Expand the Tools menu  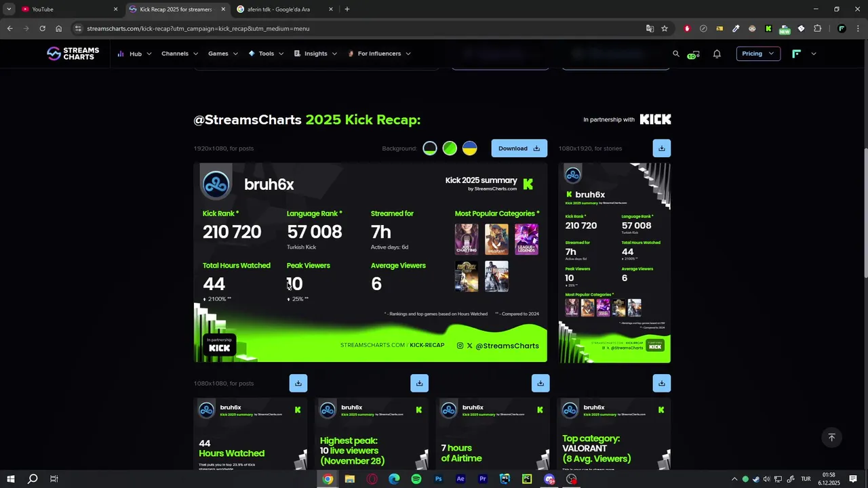(x=266, y=54)
